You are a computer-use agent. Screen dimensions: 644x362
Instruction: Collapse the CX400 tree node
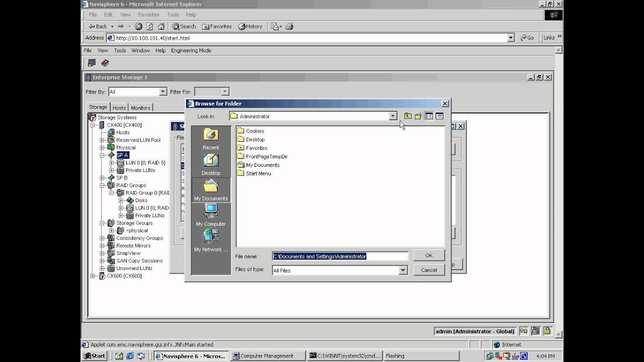(93, 125)
